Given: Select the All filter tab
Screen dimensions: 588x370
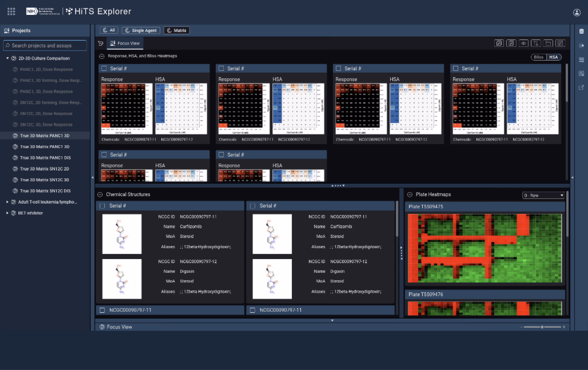Looking at the screenshot, I should tap(109, 30).
